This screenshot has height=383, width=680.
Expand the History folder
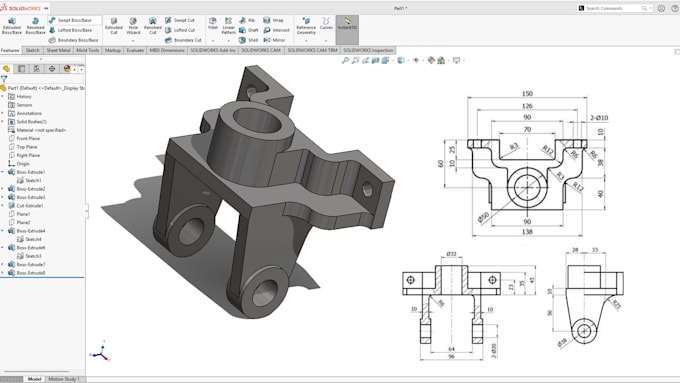pyautogui.click(x=3, y=96)
